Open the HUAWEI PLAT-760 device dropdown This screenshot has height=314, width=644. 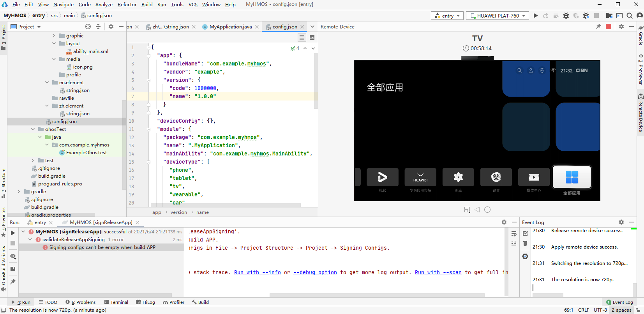point(498,16)
